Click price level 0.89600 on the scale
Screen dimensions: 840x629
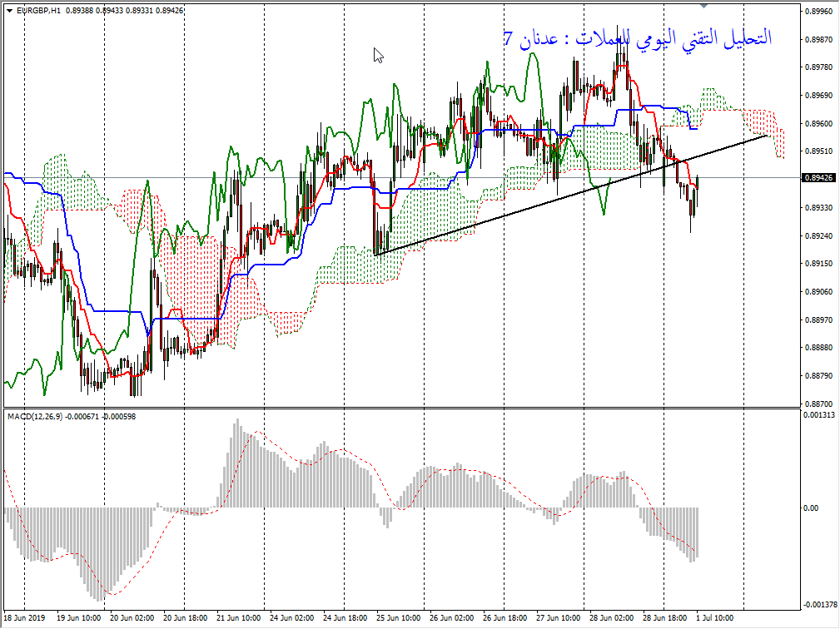pyautogui.click(x=819, y=123)
